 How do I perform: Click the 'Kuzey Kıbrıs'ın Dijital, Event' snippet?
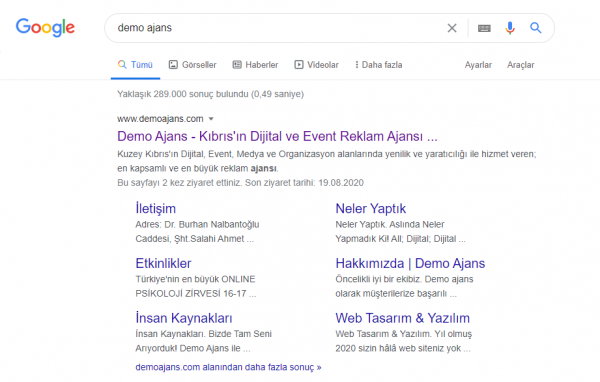click(326, 161)
